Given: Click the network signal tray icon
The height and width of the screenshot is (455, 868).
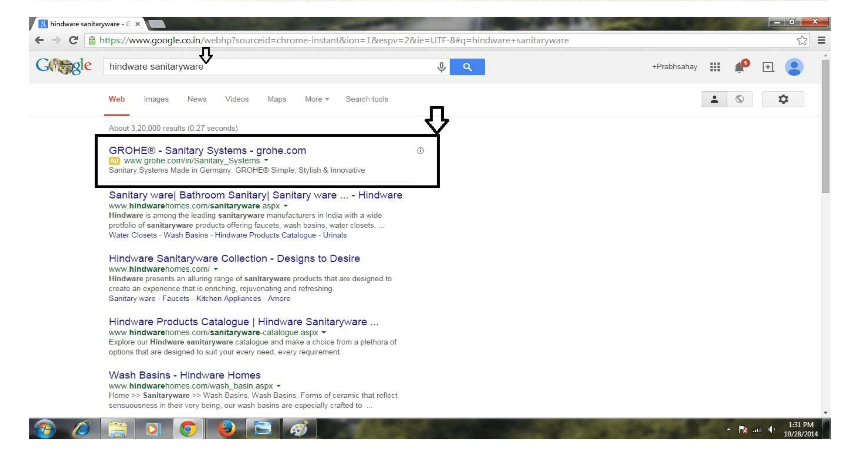Looking at the screenshot, I should [x=757, y=429].
